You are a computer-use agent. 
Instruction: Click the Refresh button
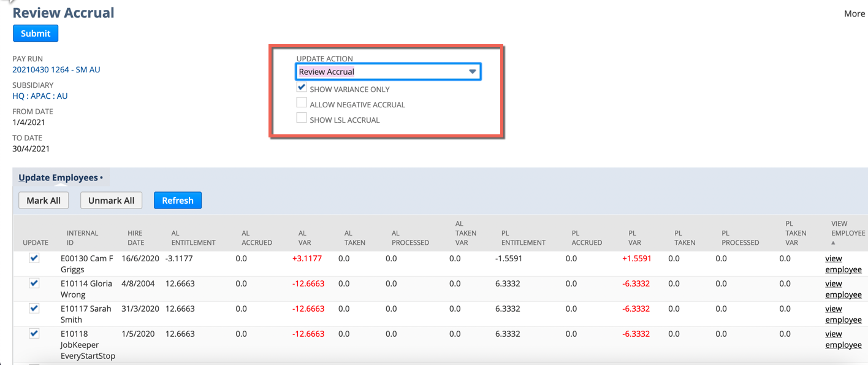[178, 200]
